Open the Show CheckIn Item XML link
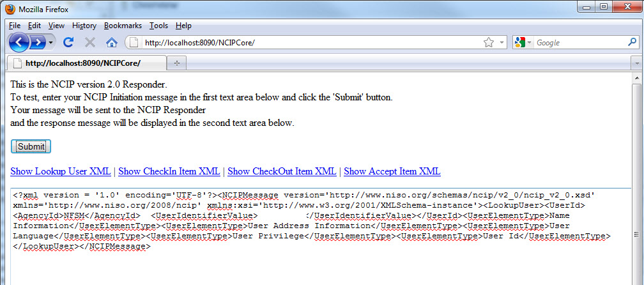 (x=169, y=171)
